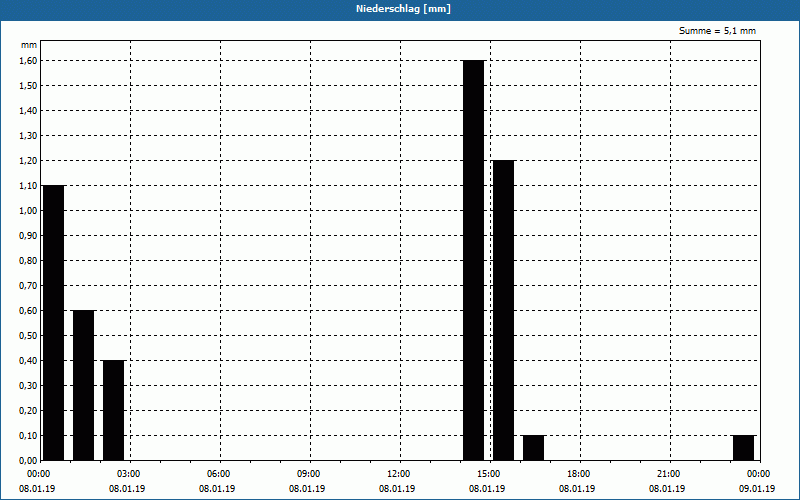Click the 0,70 y-axis value

pos(29,286)
